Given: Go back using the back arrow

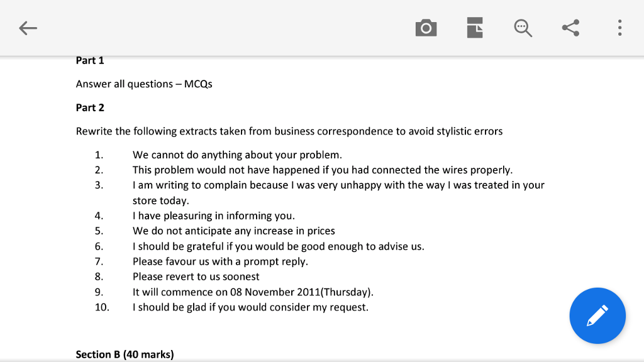Looking at the screenshot, I should pyautogui.click(x=28, y=28).
